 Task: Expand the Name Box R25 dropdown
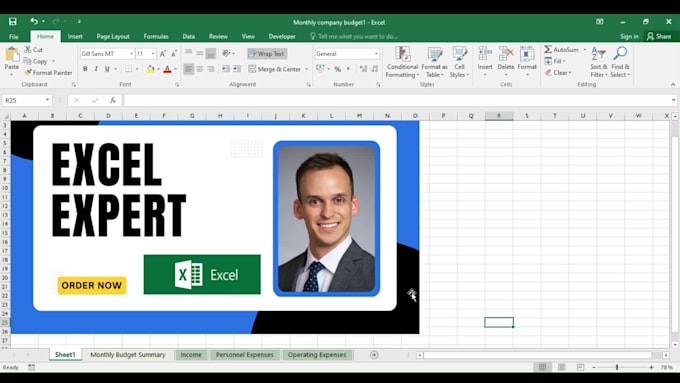click(47, 100)
